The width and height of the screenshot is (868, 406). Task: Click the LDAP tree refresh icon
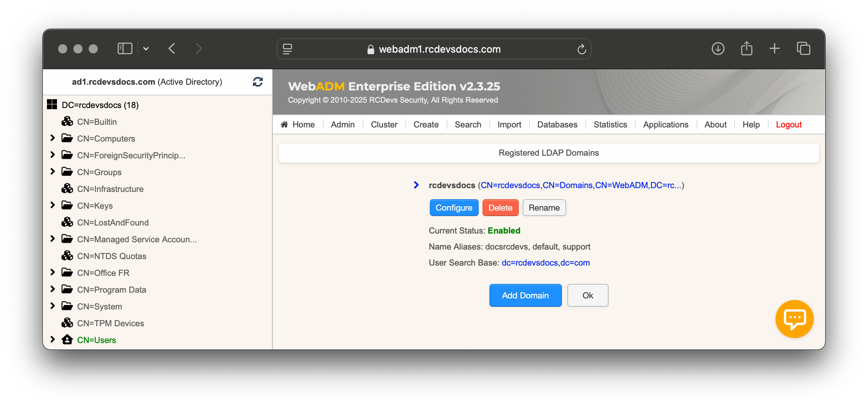pos(258,82)
